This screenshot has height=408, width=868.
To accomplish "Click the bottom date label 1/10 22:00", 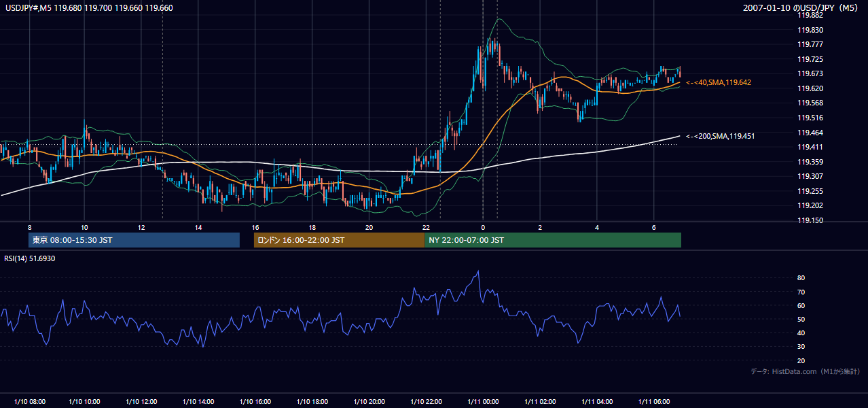I will [426, 401].
